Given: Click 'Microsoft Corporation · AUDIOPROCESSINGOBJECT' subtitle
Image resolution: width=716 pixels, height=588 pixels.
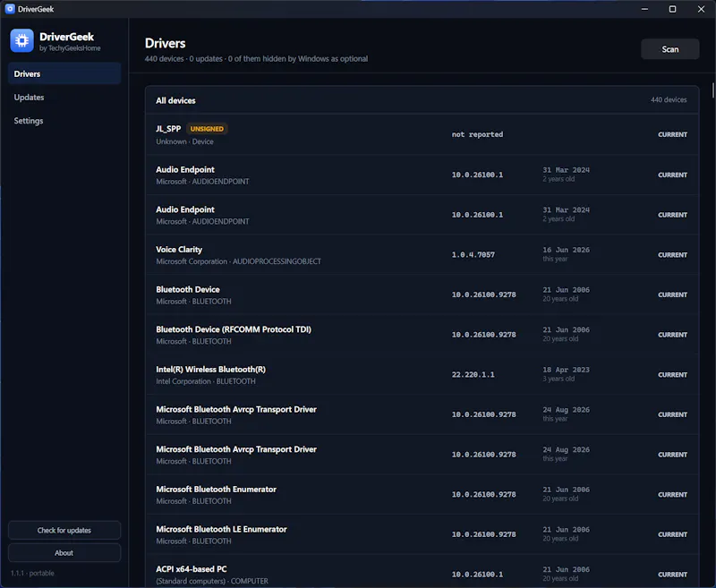Looking at the screenshot, I should (238, 261).
